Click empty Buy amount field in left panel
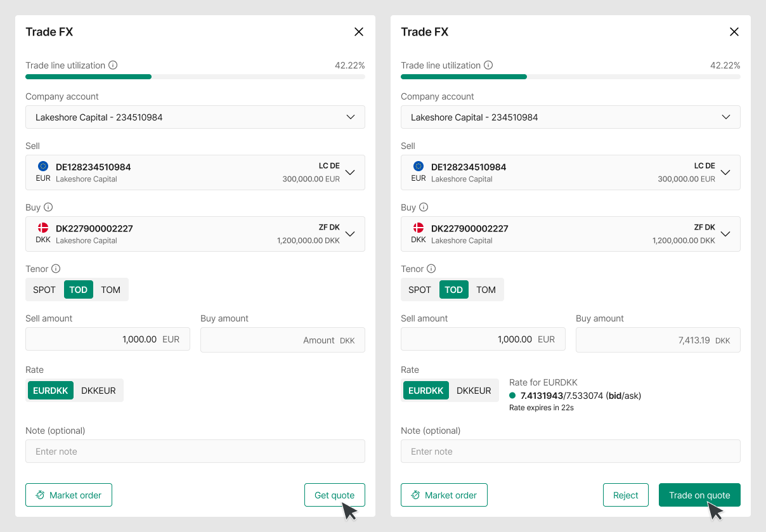 point(283,340)
